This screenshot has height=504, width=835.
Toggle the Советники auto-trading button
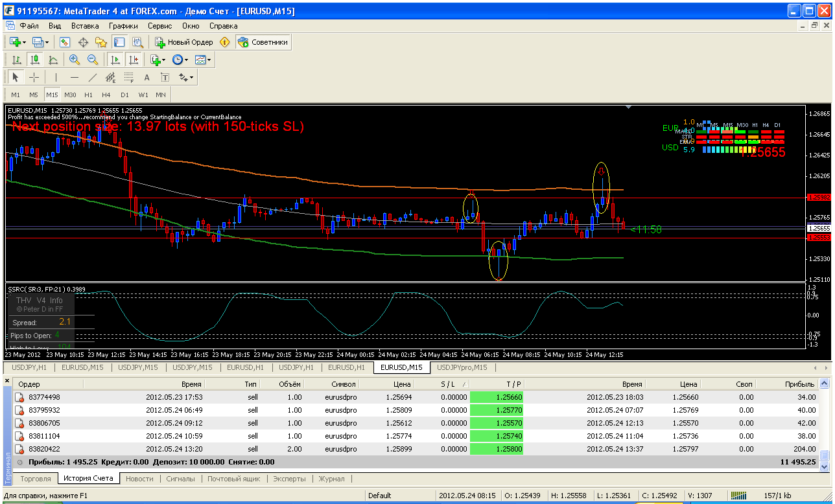pos(263,42)
